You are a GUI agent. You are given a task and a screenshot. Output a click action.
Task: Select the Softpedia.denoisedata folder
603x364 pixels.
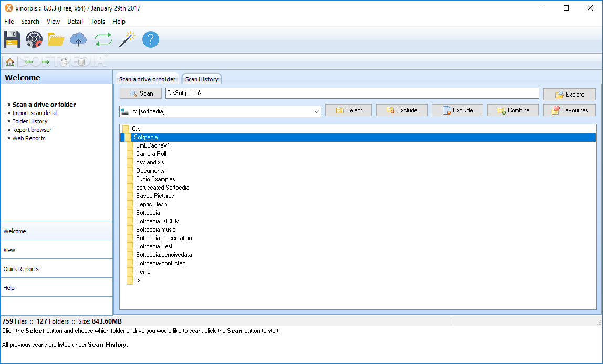(x=164, y=255)
